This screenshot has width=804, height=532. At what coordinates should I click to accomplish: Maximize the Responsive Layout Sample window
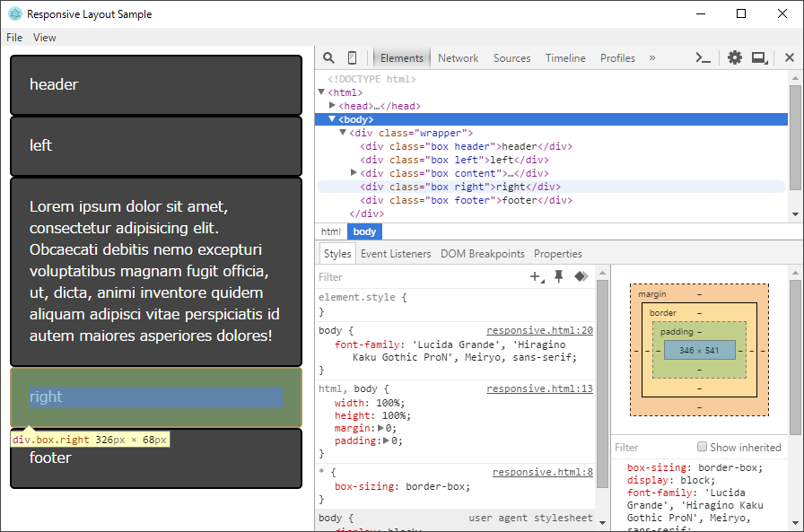click(741, 13)
